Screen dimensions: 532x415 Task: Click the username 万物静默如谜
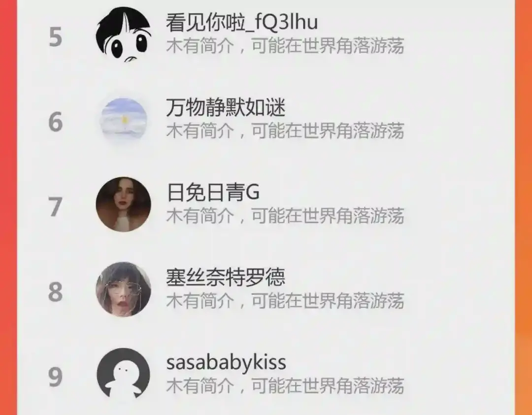click(x=226, y=107)
